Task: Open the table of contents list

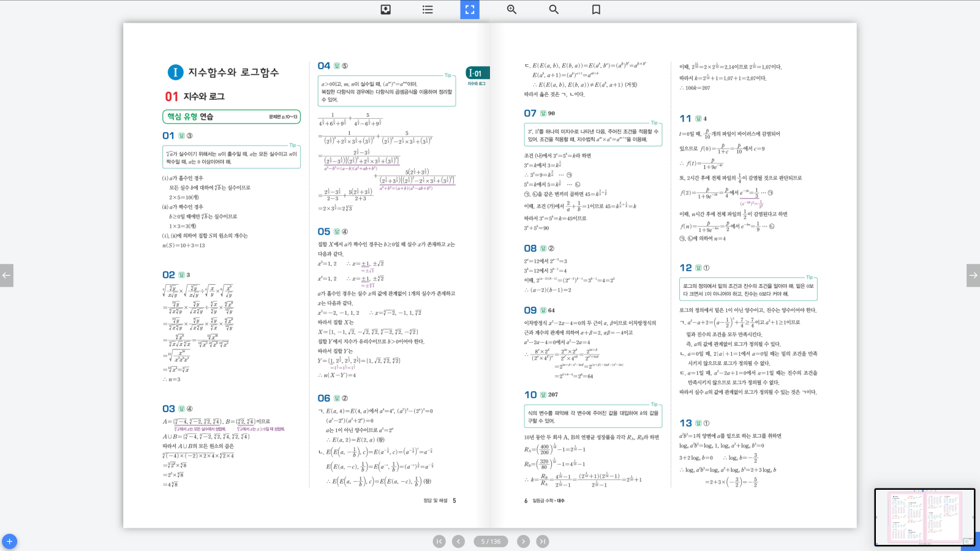Action: tap(428, 9)
